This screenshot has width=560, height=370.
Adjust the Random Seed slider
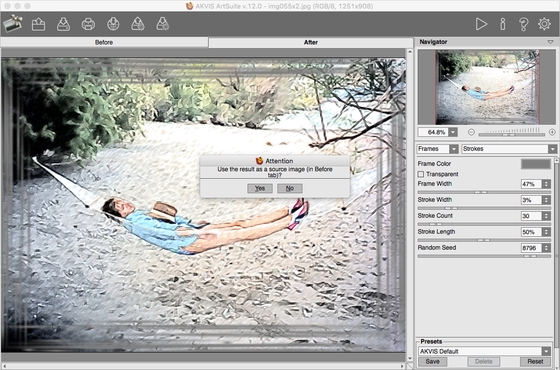[484, 256]
